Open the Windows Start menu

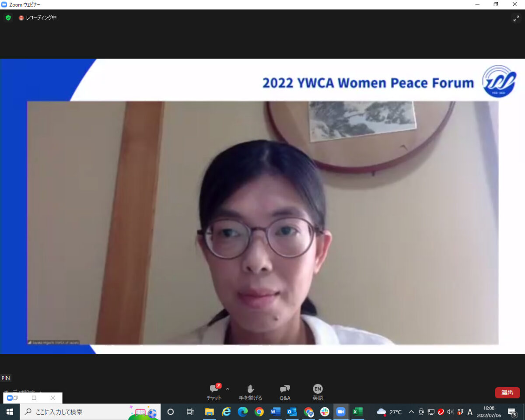click(9, 412)
